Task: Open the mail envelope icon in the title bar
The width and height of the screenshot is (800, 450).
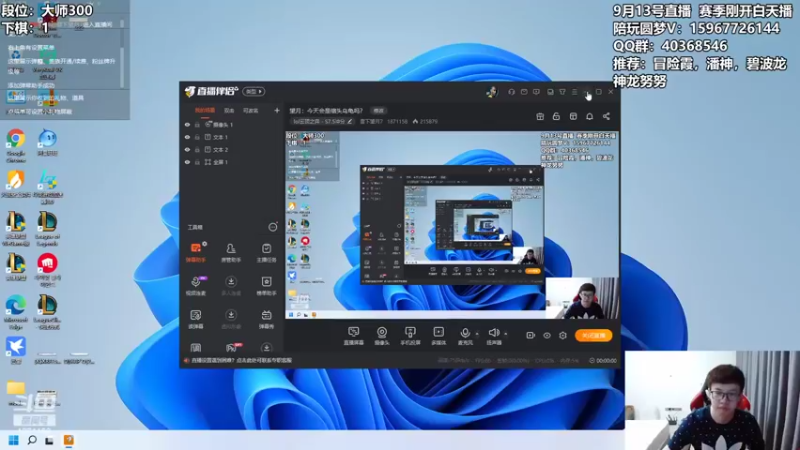Action: coord(524,92)
